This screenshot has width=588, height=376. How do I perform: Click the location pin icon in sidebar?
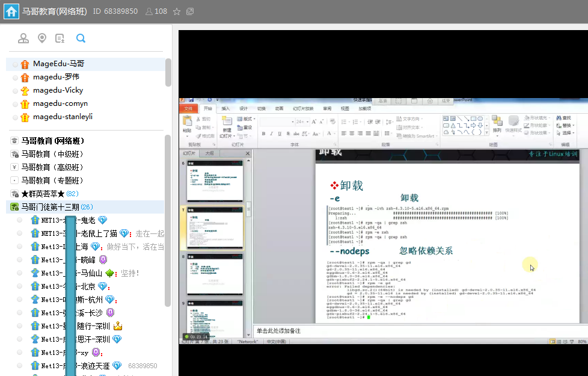(x=41, y=39)
